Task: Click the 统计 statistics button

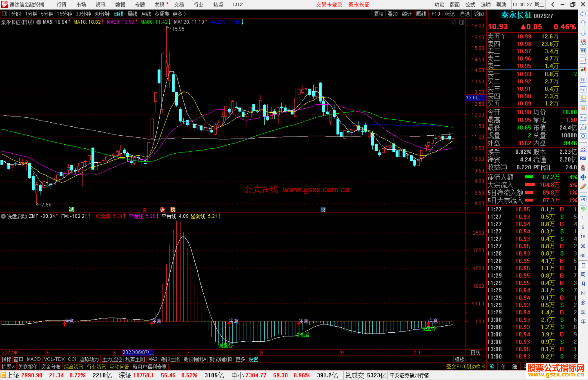Action: (407, 14)
